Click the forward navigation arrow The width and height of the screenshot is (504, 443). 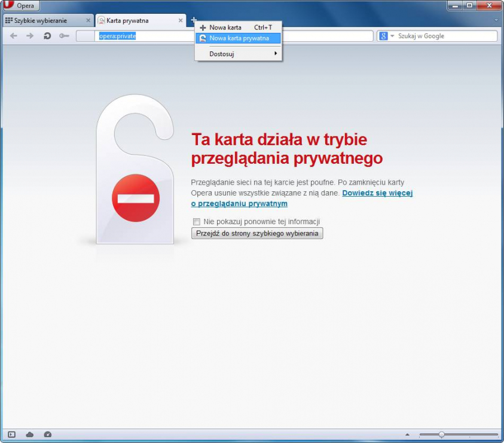30,36
